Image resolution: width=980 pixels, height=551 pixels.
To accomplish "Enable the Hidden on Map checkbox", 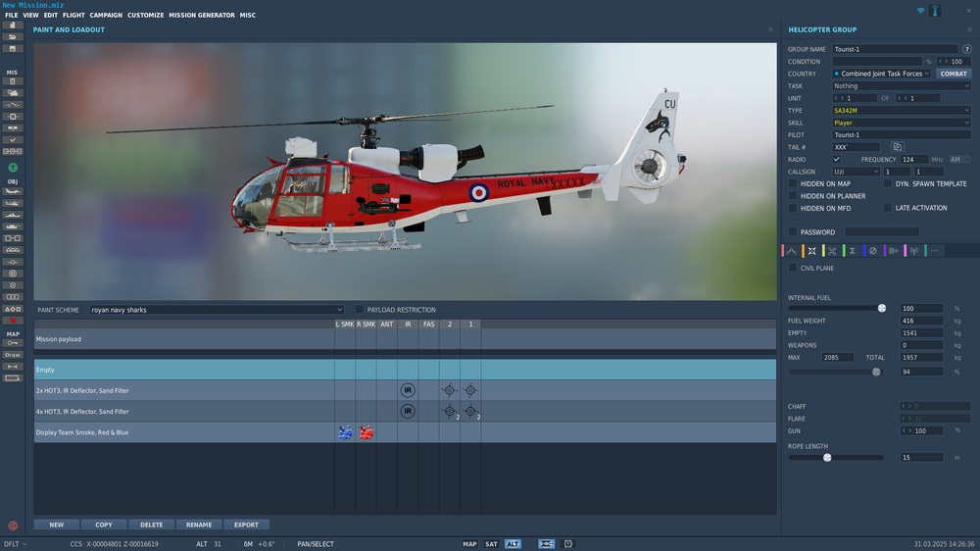I will pyautogui.click(x=793, y=183).
